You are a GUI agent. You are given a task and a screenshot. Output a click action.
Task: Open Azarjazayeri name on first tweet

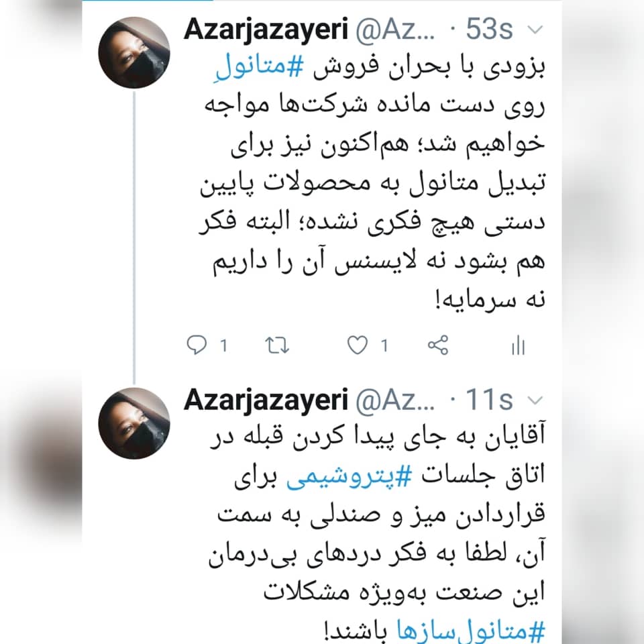click(x=266, y=30)
